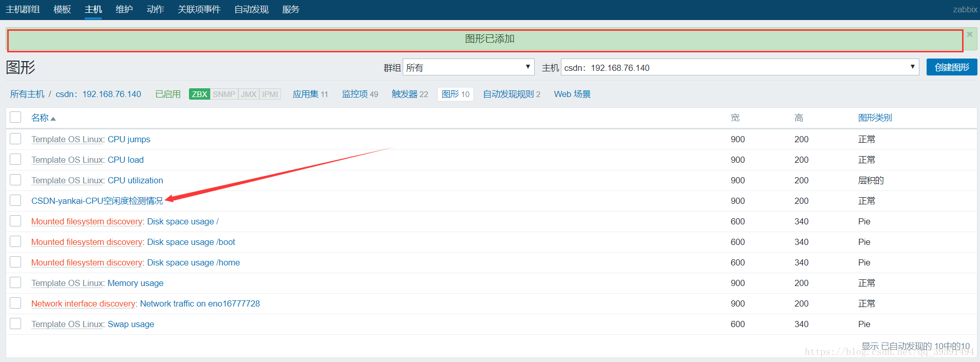
Task: Click the JMX availability badge
Action: click(249, 94)
